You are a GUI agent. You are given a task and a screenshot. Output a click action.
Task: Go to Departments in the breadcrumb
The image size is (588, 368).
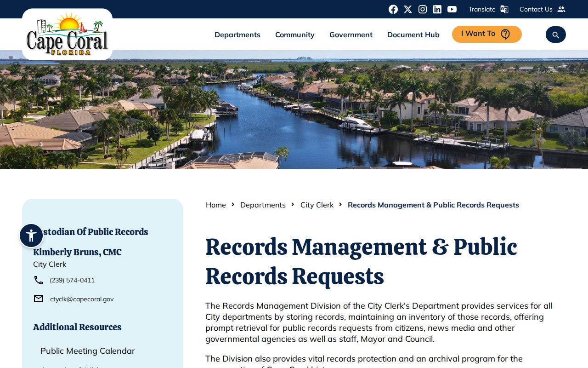263,205
